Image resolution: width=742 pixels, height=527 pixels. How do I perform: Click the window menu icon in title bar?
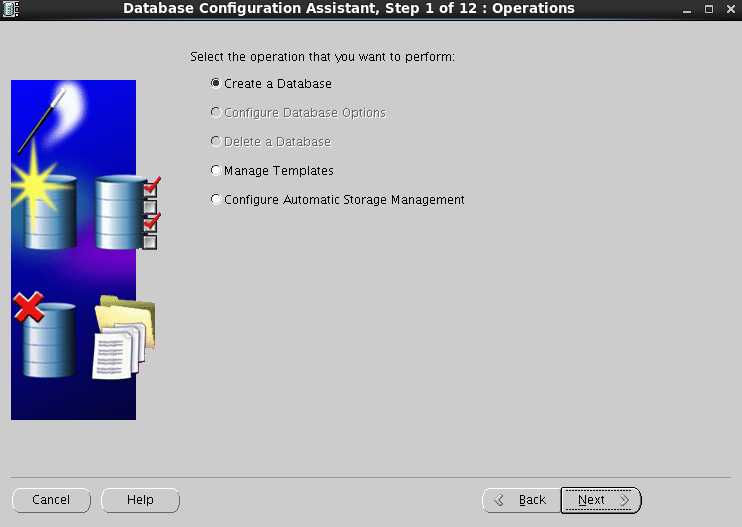(10, 9)
